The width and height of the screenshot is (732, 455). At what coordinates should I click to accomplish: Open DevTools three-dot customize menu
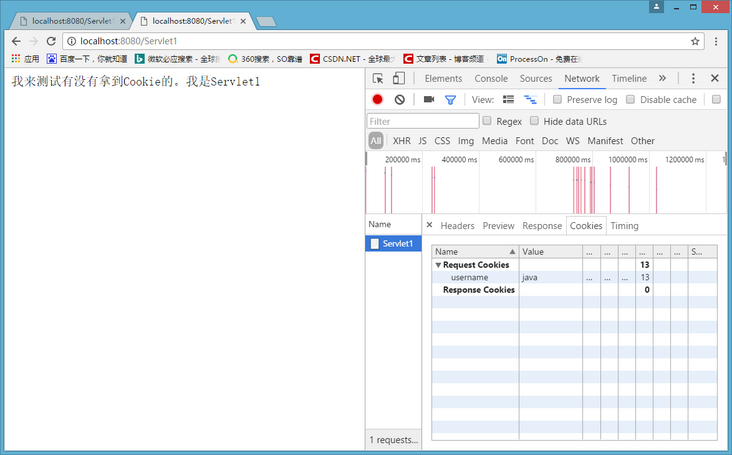(x=693, y=78)
